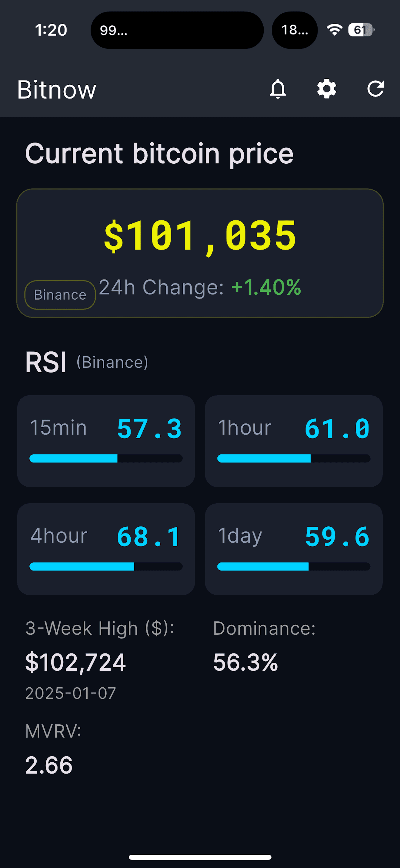Image resolution: width=400 pixels, height=868 pixels.
Task: Tap the $101,035 bitcoin price
Action: pos(200,235)
